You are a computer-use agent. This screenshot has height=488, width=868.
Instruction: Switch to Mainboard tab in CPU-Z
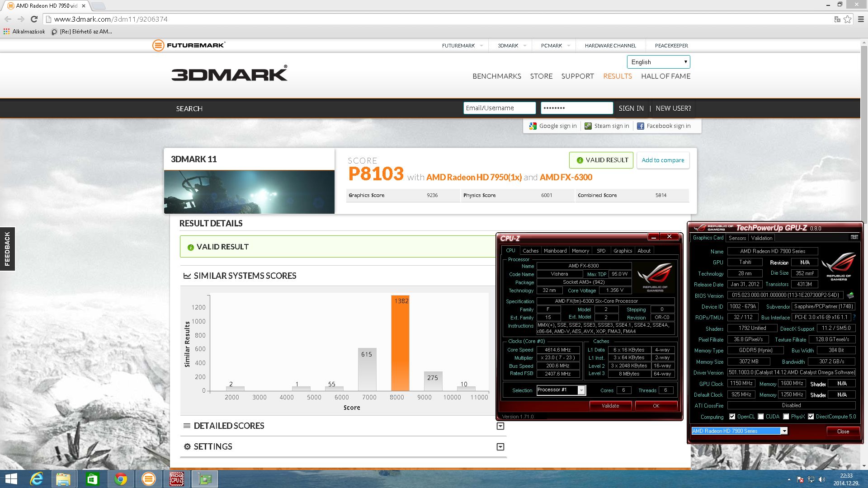[555, 251]
